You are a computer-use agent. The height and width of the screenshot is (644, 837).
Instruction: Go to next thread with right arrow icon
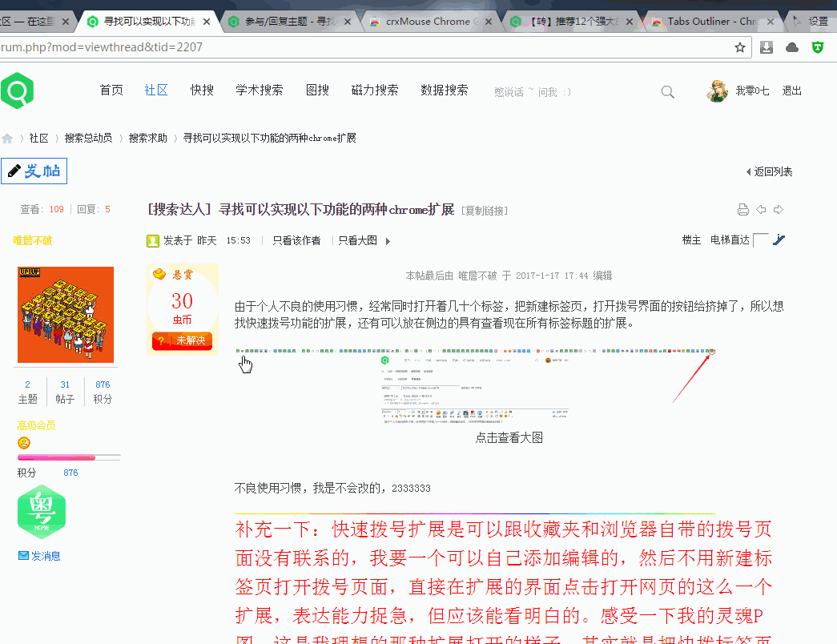(x=778, y=210)
